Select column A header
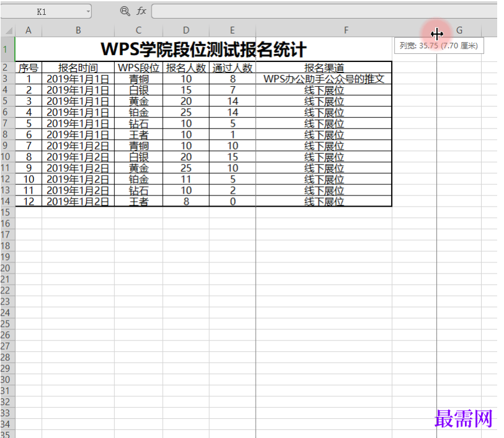504x438 pixels. pyautogui.click(x=29, y=30)
